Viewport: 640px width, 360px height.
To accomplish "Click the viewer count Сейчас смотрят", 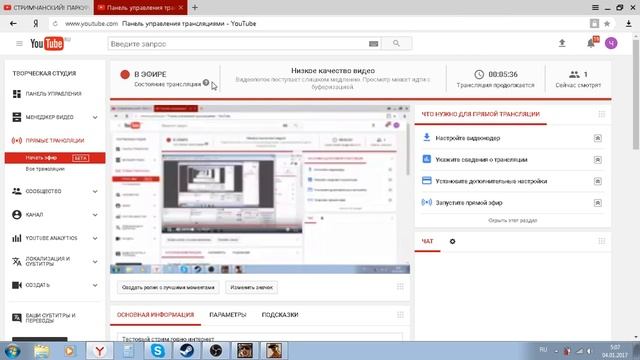I will 578,80.
